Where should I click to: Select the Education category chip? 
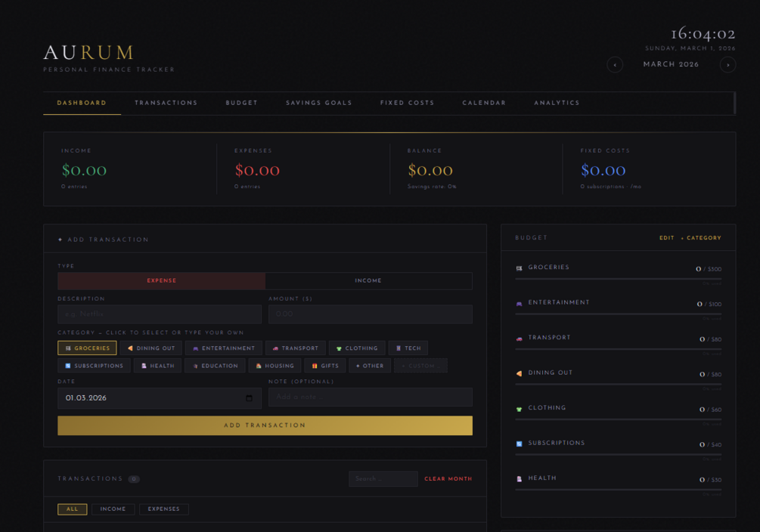[216, 365]
